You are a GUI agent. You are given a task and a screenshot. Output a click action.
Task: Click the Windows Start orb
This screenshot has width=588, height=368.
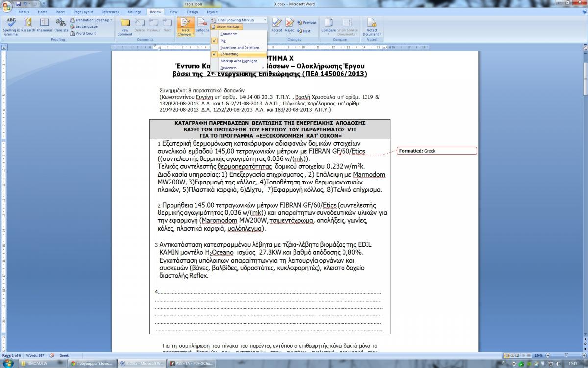(9, 363)
